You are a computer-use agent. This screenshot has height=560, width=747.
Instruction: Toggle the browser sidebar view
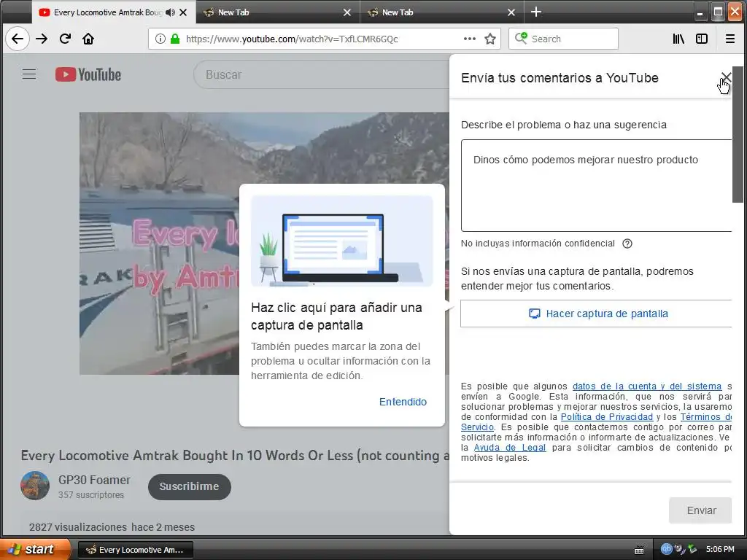tap(702, 39)
